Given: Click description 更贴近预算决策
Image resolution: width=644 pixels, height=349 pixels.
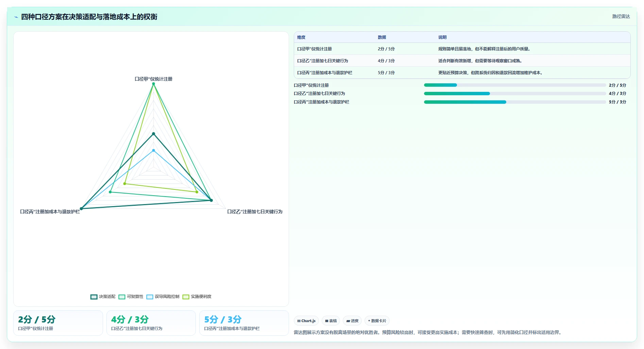Looking at the screenshot, I should click(491, 73).
